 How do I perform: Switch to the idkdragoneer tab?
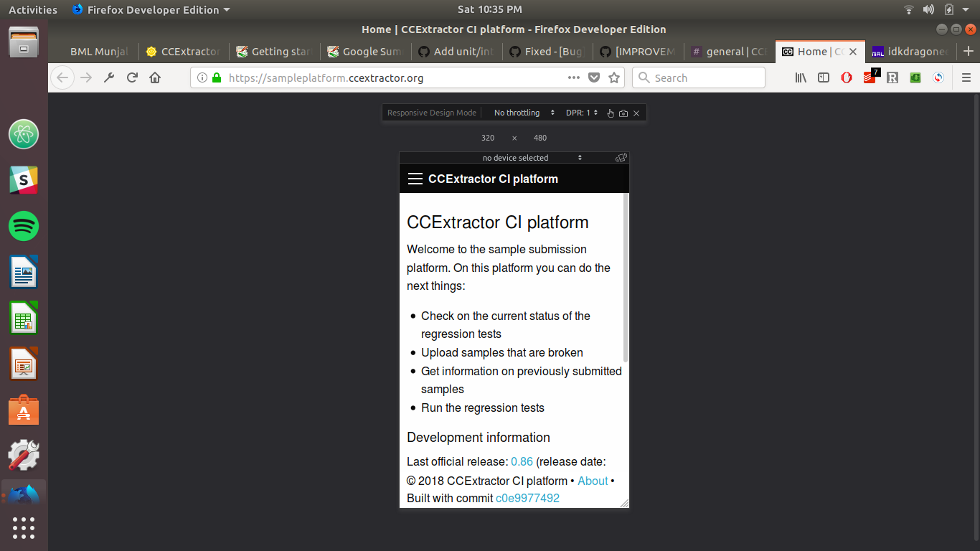coord(911,52)
